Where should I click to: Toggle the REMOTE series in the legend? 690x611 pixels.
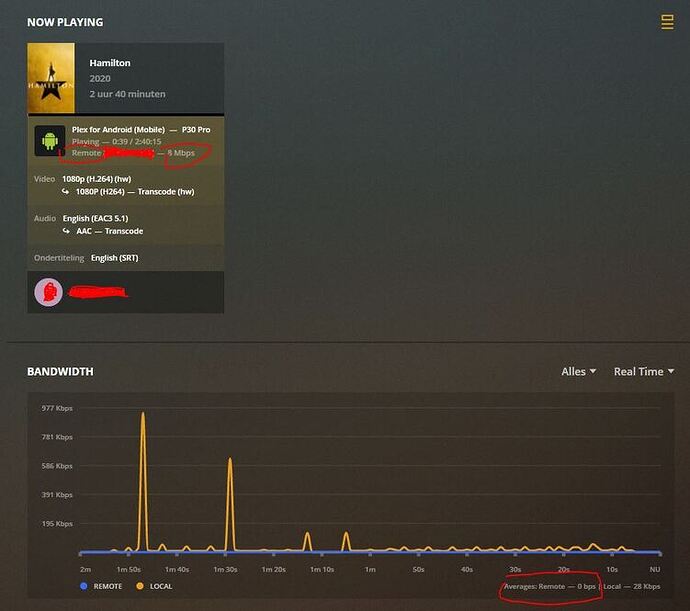click(x=102, y=586)
